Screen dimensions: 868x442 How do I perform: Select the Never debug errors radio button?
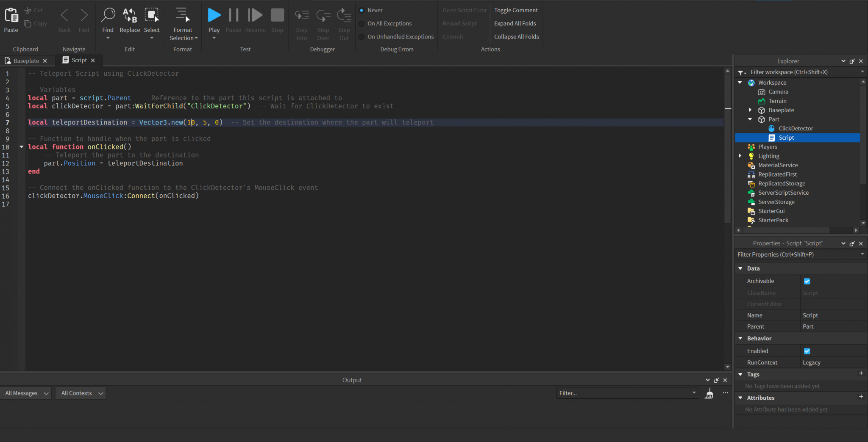click(361, 10)
